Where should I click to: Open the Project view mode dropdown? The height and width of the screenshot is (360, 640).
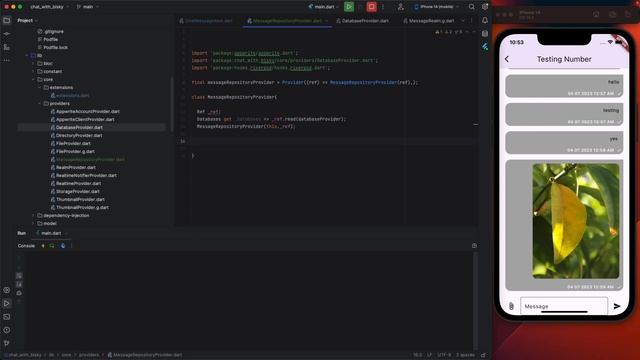[27, 20]
